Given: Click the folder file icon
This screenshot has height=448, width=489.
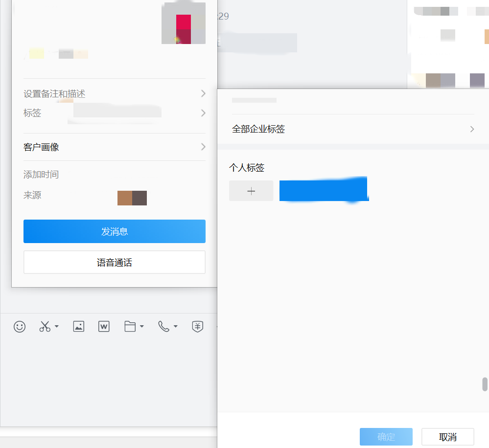Looking at the screenshot, I should [x=130, y=326].
